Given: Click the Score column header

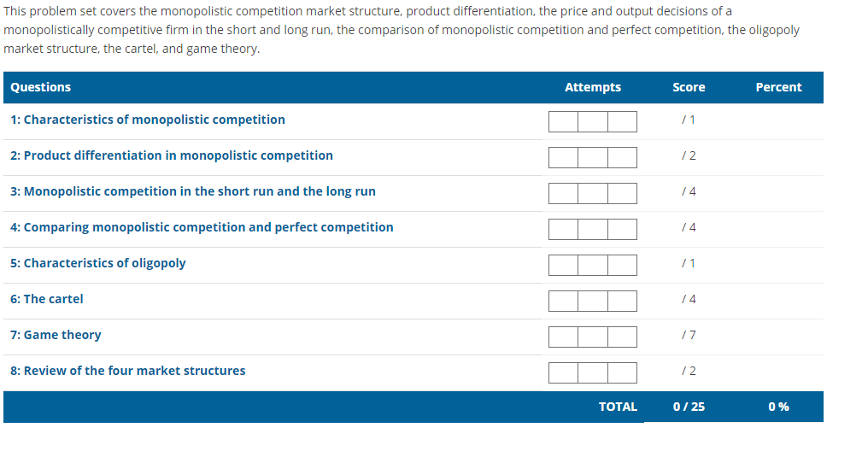Looking at the screenshot, I should click(689, 87).
